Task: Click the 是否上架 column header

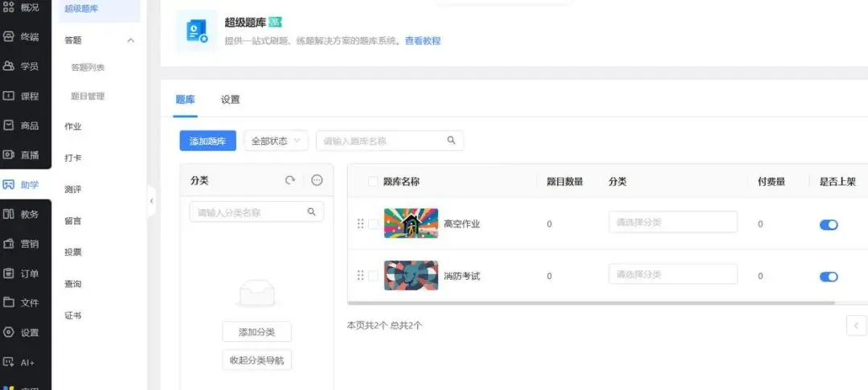Action: 837,181
